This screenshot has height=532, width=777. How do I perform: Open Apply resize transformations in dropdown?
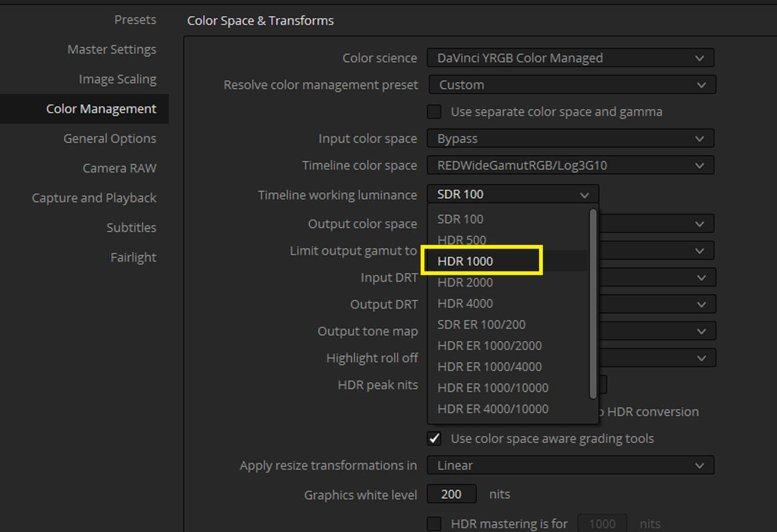570,465
